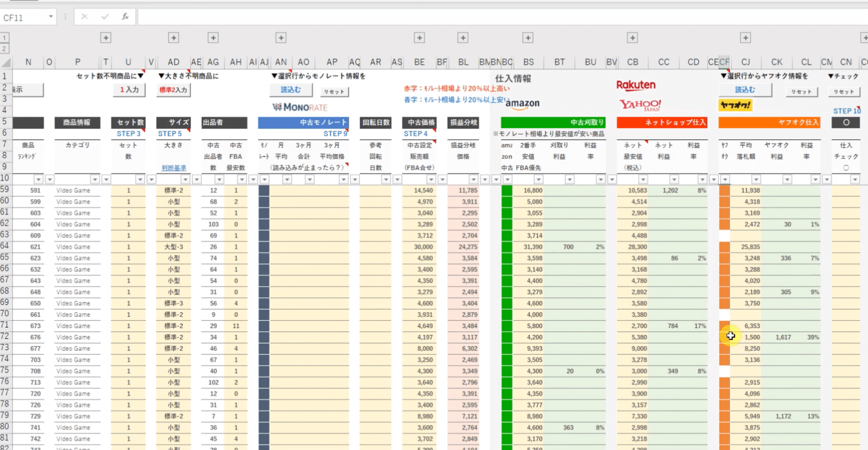Expand column group plus above column BE
This screenshot has height=450, width=868.
[419, 38]
